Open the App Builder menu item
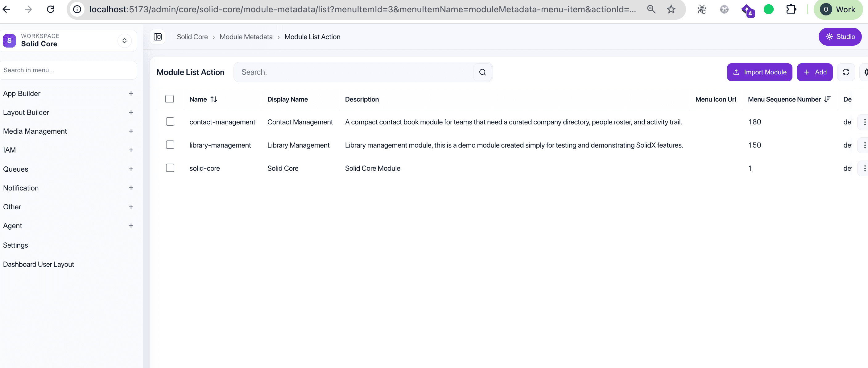Viewport: 868px width, 368px height. coord(22,94)
